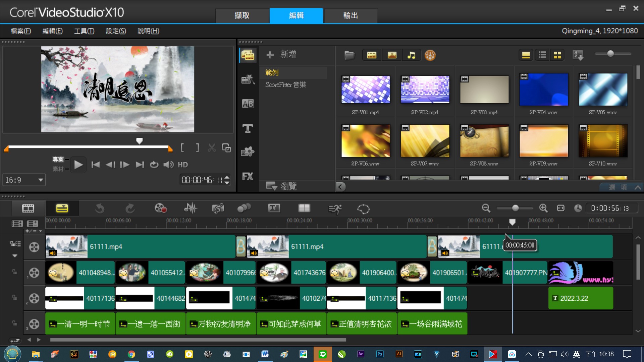Select SP-V04.wmv thumbnail
The height and width of the screenshot is (362, 644).
pyautogui.click(x=543, y=89)
